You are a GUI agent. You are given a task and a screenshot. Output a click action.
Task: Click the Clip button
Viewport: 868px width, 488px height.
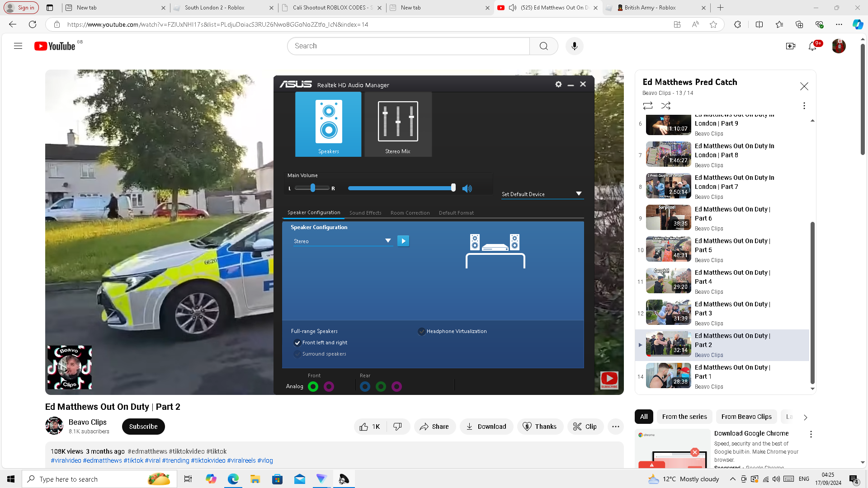click(x=585, y=427)
